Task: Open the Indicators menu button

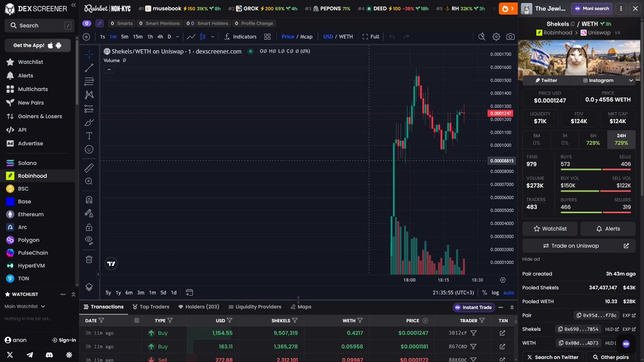Action: pyautogui.click(x=240, y=36)
